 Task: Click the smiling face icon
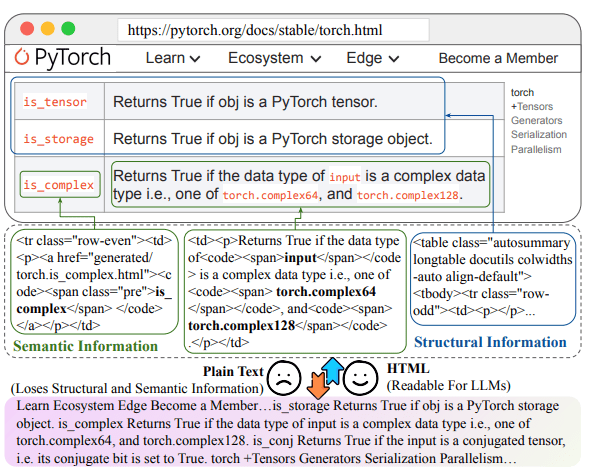(361, 376)
